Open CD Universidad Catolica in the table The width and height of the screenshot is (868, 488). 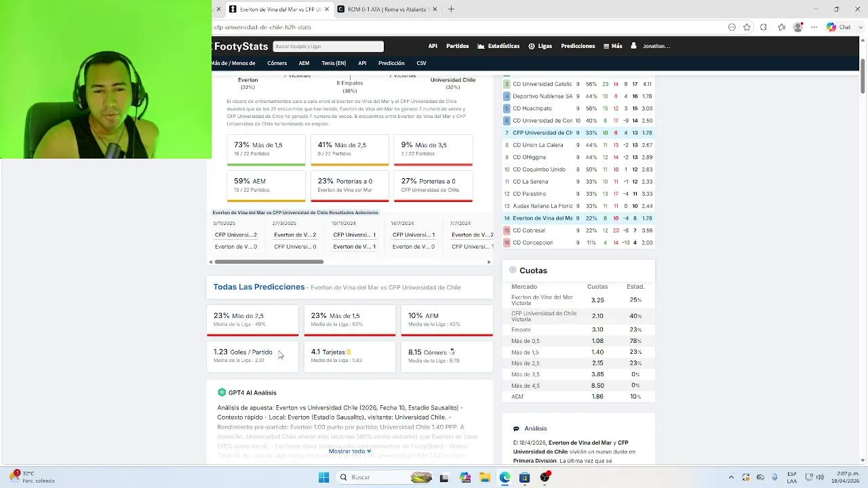pyautogui.click(x=542, y=84)
